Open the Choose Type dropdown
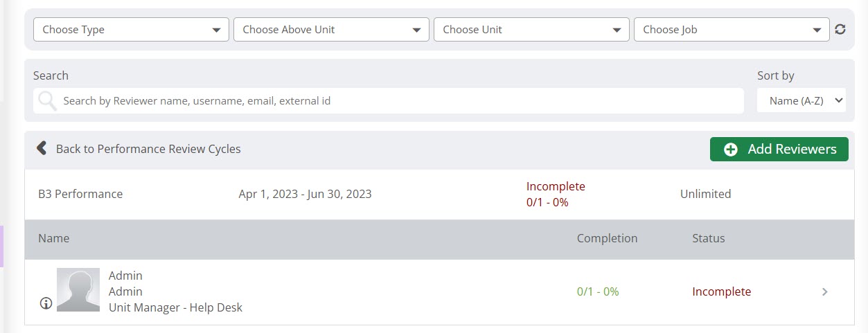868x333 pixels. [131, 30]
